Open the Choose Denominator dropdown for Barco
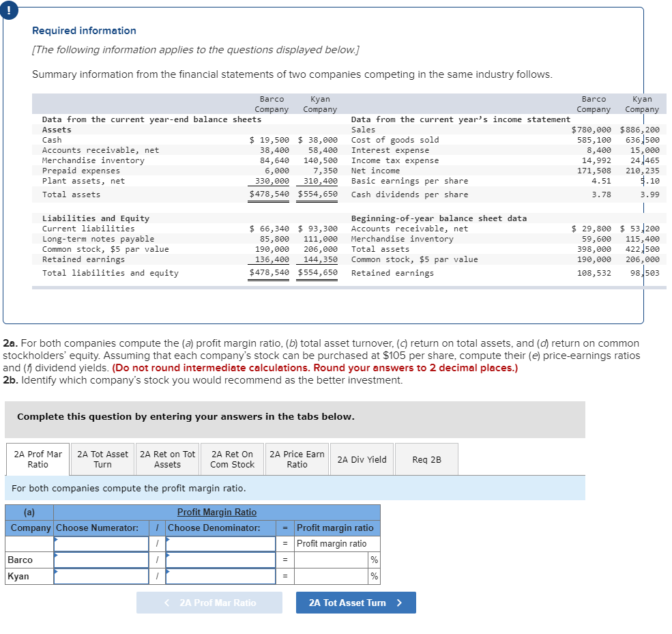Image resolution: width=672 pixels, height=634 pixels. pos(220,559)
